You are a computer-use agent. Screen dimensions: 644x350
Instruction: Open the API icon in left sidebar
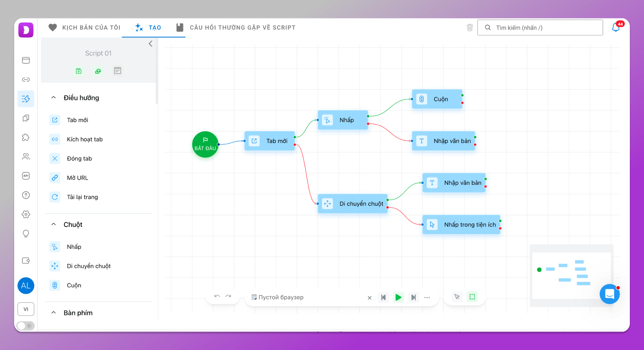(26, 176)
